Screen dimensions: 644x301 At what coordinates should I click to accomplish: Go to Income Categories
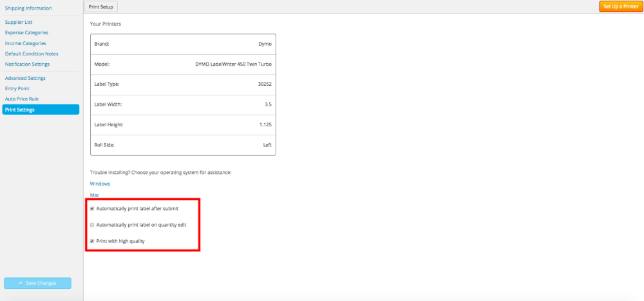click(x=26, y=43)
